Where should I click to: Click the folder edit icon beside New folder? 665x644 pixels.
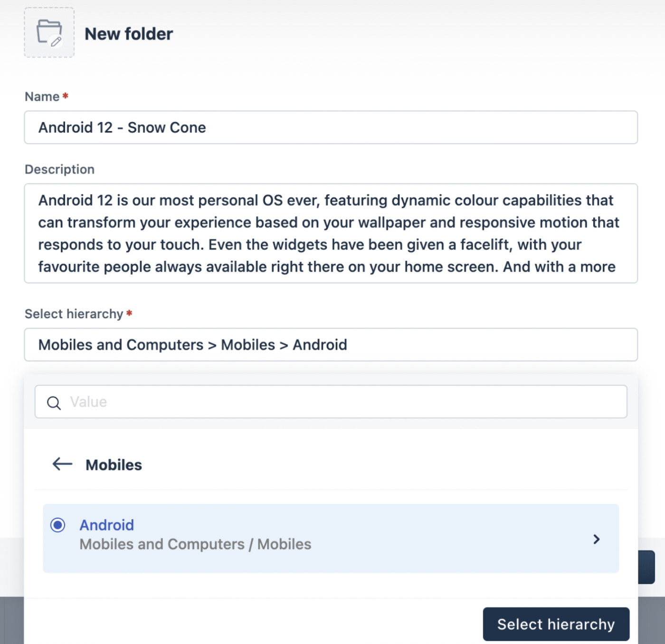click(x=49, y=33)
